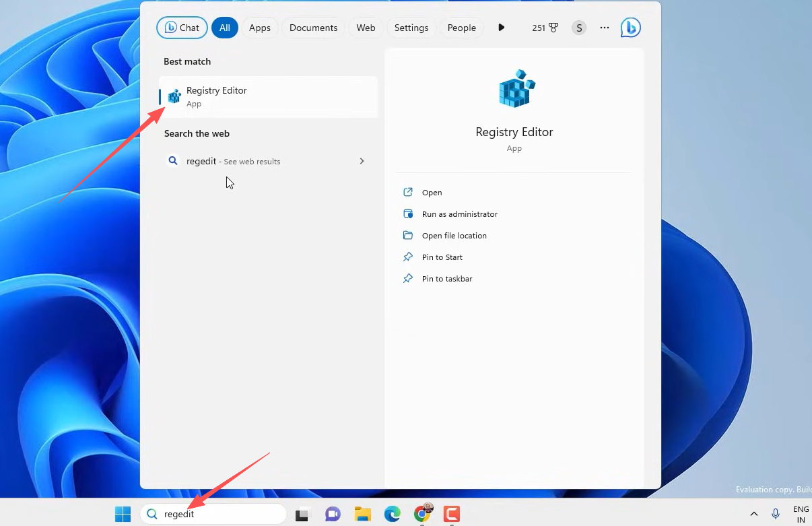Image resolution: width=812 pixels, height=526 pixels.
Task: Select the regedit web search result
Action: pyautogui.click(x=268, y=161)
